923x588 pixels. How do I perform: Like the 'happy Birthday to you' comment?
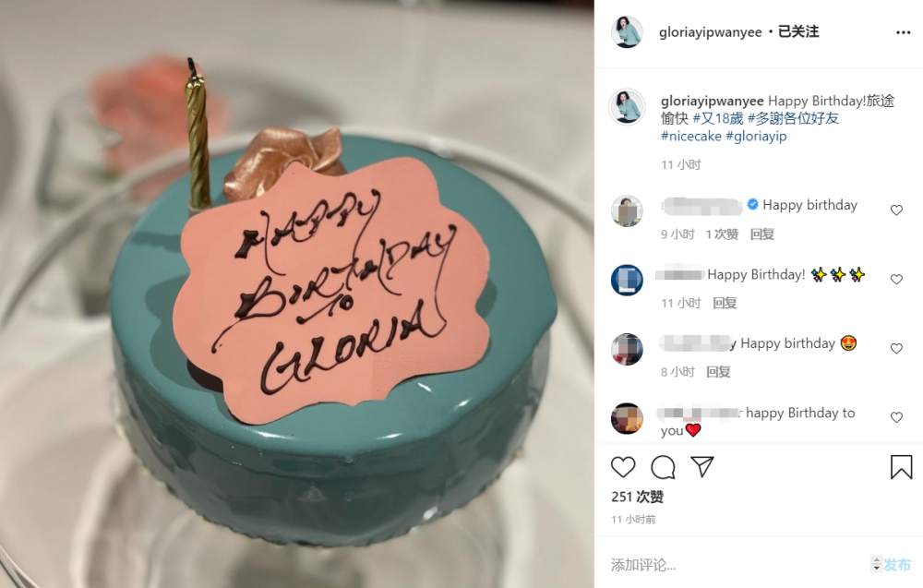[896, 417]
